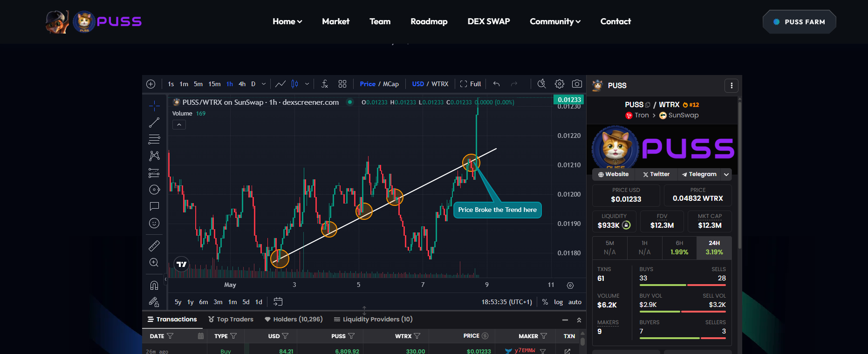Switch to line chart style
The image size is (868, 354).
(x=280, y=84)
